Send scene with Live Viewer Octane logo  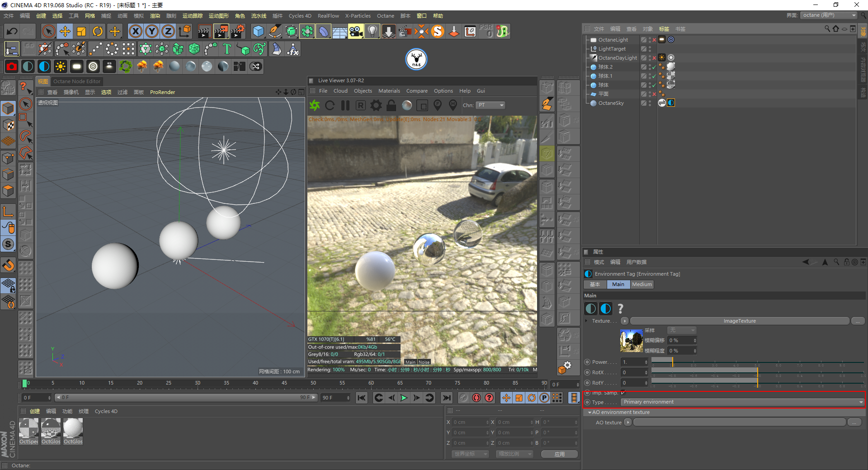[315, 105]
